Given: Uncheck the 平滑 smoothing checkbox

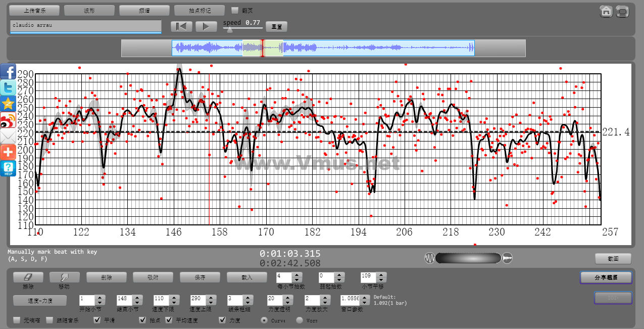Looking at the screenshot, I should tap(97, 320).
